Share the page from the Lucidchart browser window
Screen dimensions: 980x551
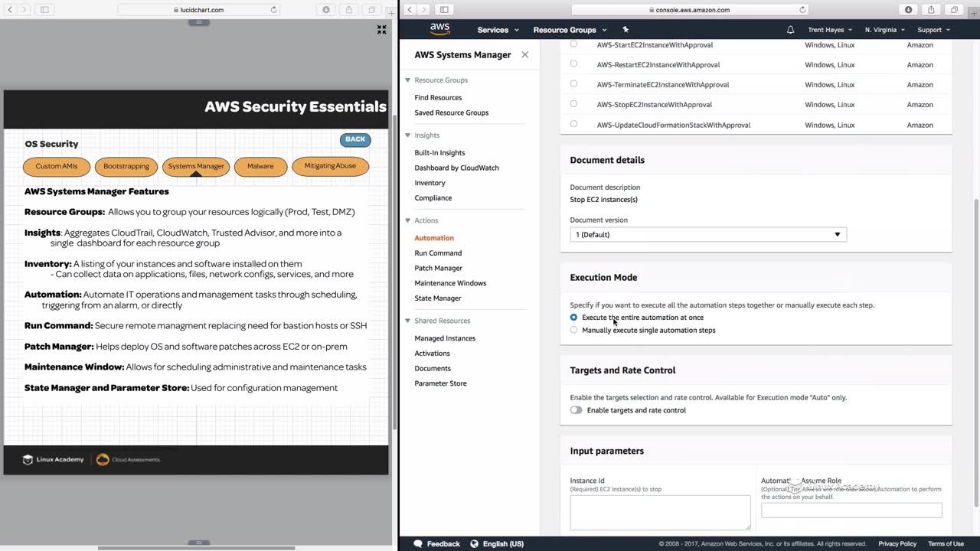point(349,10)
